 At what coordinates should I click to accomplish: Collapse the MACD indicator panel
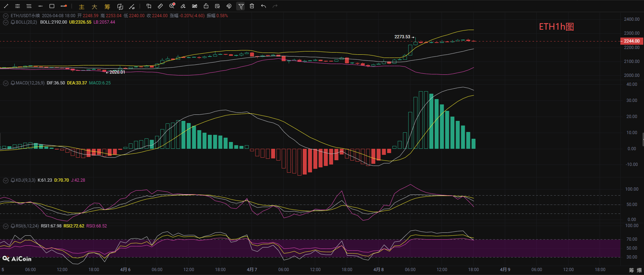click(6, 83)
